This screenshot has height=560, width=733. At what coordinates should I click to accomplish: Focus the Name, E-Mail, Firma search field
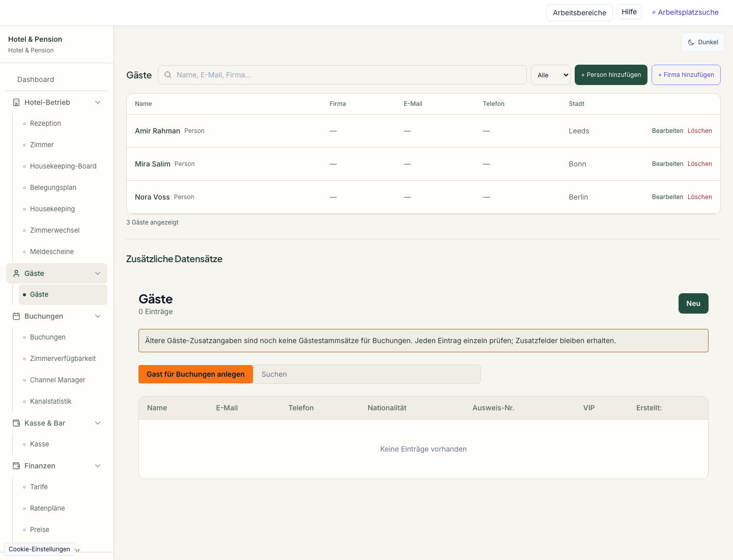click(x=342, y=75)
